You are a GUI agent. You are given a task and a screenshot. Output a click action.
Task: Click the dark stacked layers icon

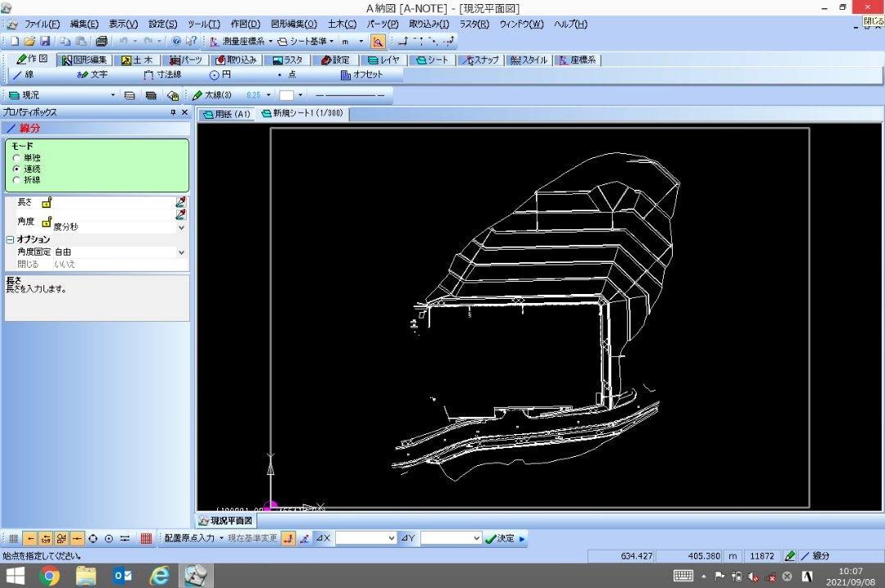click(151, 95)
